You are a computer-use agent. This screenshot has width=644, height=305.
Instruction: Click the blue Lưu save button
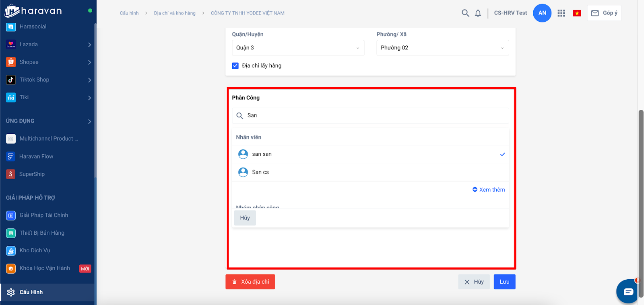pyautogui.click(x=504, y=282)
